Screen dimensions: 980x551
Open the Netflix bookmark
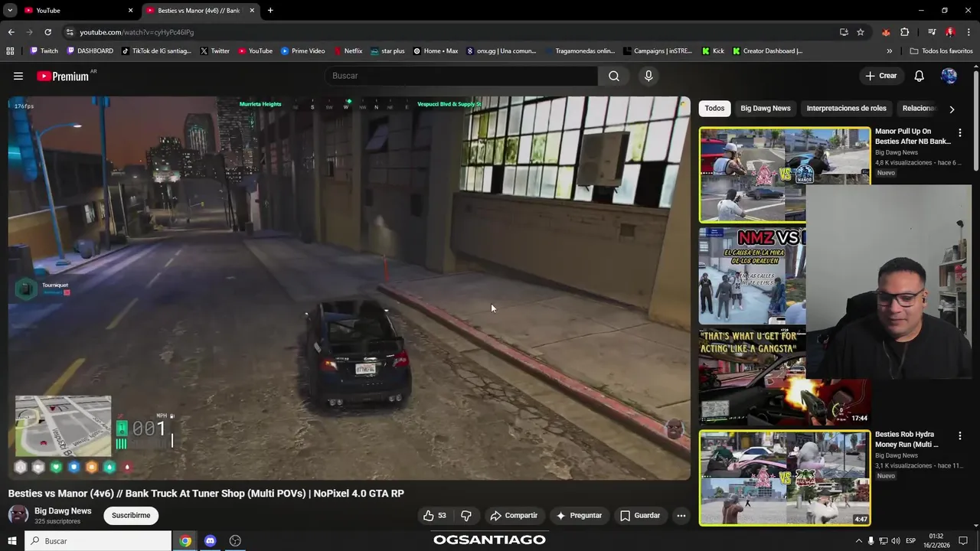(x=348, y=51)
